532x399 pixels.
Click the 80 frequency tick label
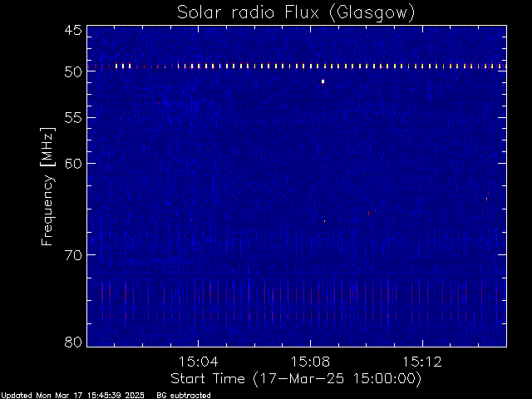coord(73,342)
